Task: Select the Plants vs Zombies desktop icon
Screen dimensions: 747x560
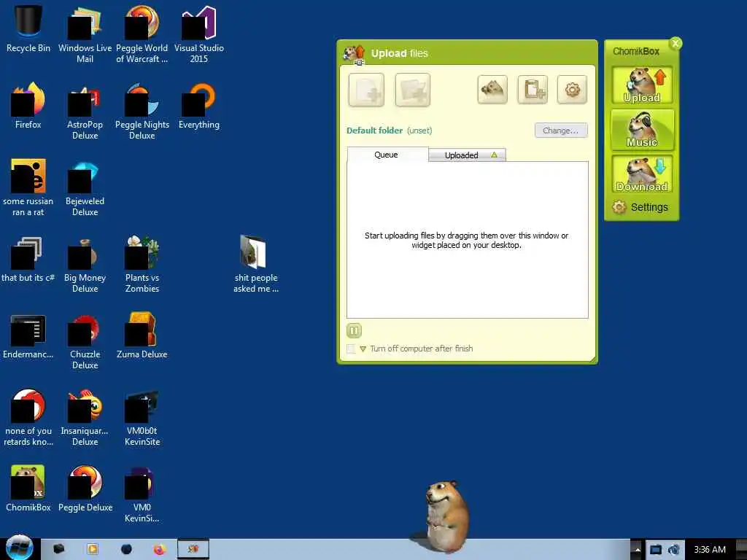Action: pos(142,264)
